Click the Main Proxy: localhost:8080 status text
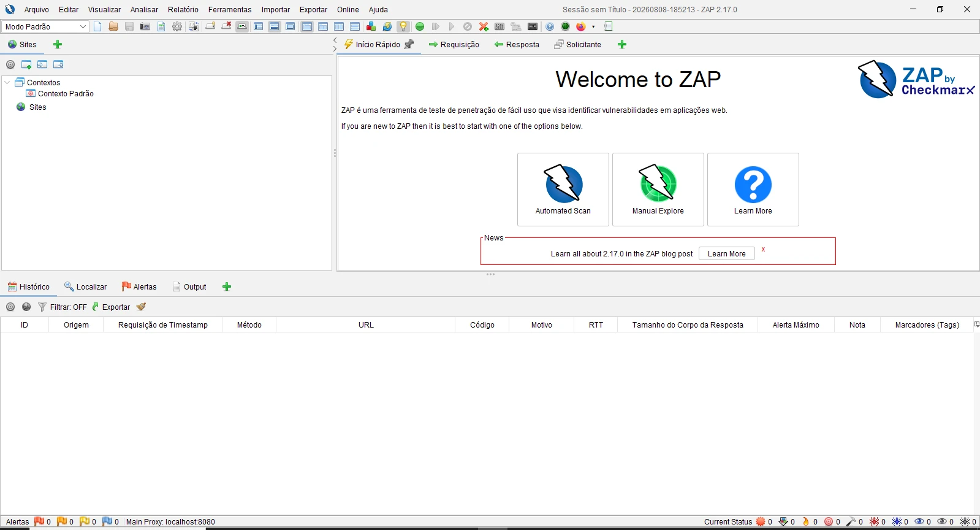This screenshot has height=530, width=980. (x=170, y=522)
